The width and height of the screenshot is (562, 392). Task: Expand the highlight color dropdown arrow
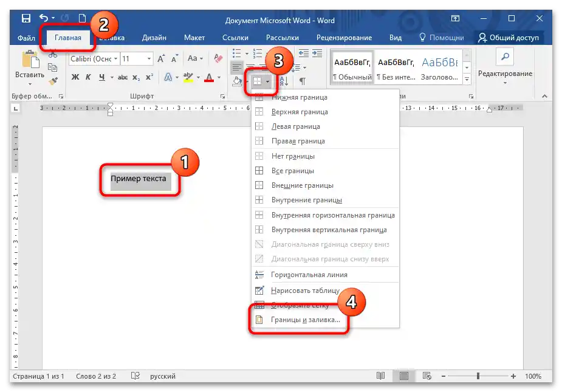click(198, 77)
